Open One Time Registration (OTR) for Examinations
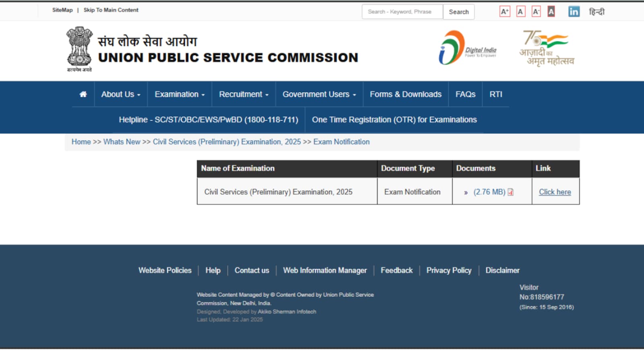The height and width of the screenshot is (362, 644). coord(394,119)
